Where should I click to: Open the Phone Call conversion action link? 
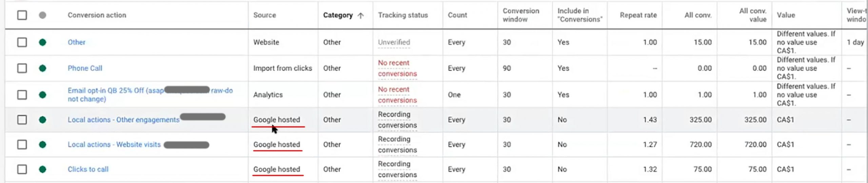(x=85, y=68)
